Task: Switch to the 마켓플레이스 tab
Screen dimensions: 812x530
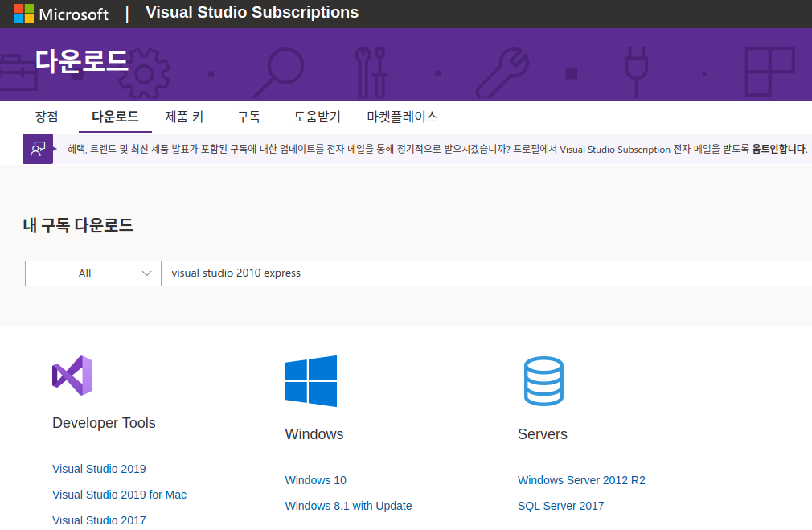Action: [x=402, y=117]
